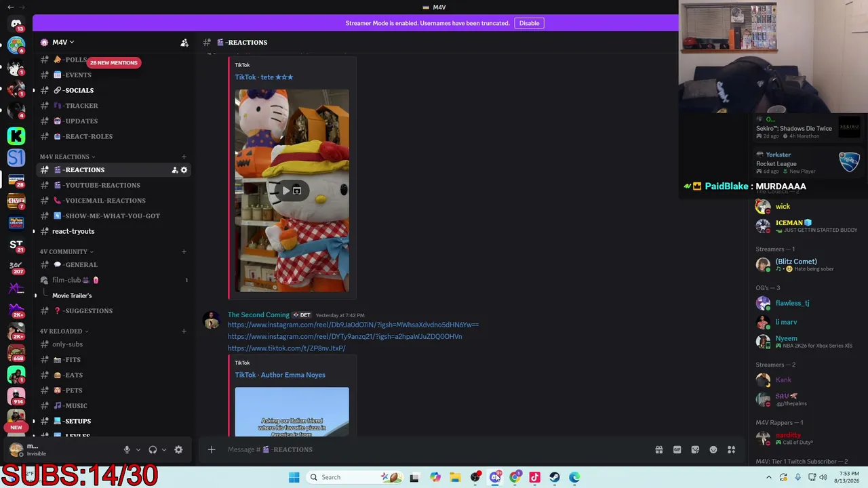The image size is (868, 488).
Task: Open the SEE server icon with 207 badge
Action: 16,266
